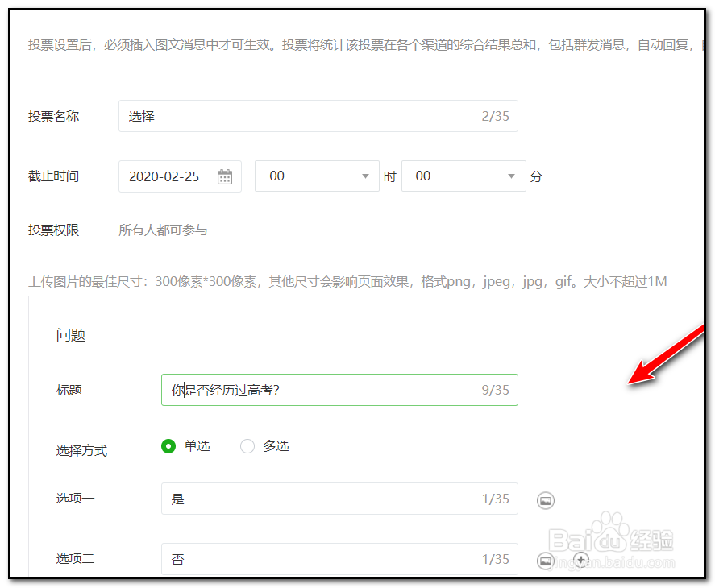The height and width of the screenshot is (588, 715).
Task: Click the 9/35 character counter
Action: [495, 390]
